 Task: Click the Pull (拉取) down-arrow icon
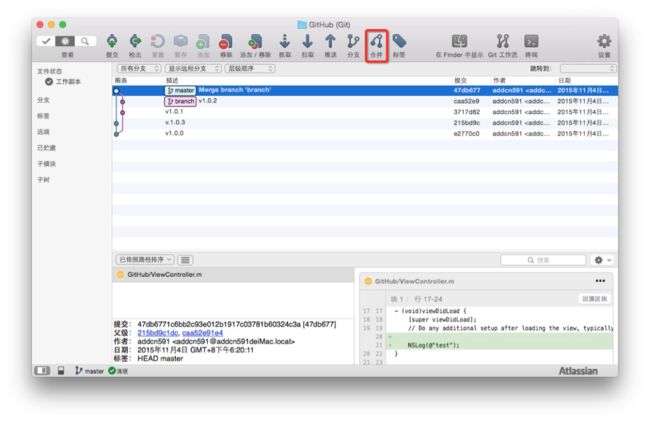(x=307, y=41)
